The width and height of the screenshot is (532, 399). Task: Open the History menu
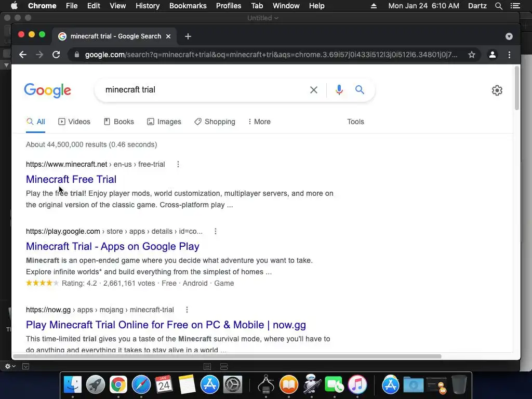click(148, 6)
